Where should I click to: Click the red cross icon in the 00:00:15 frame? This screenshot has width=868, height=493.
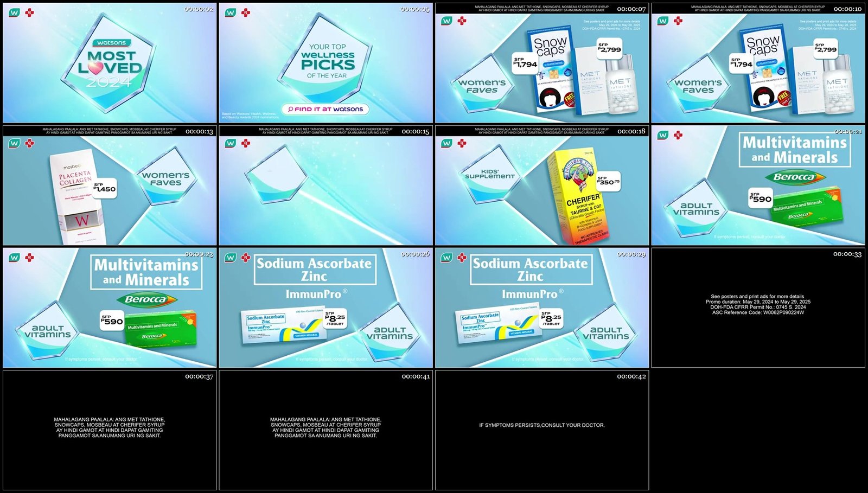[x=246, y=143]
